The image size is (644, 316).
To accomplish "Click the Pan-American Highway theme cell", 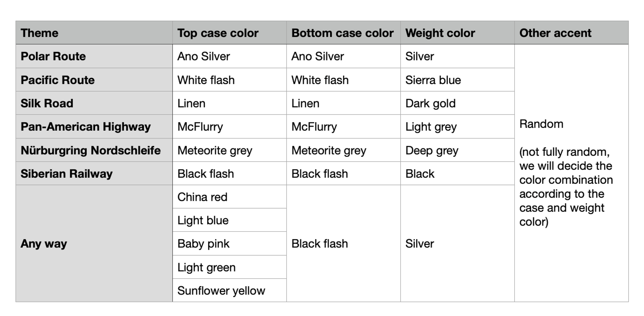I will click(86, 127).
